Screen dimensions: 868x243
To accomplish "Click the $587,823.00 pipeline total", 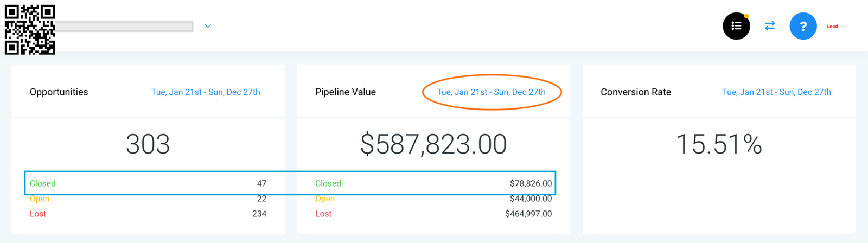I will 433,144.
